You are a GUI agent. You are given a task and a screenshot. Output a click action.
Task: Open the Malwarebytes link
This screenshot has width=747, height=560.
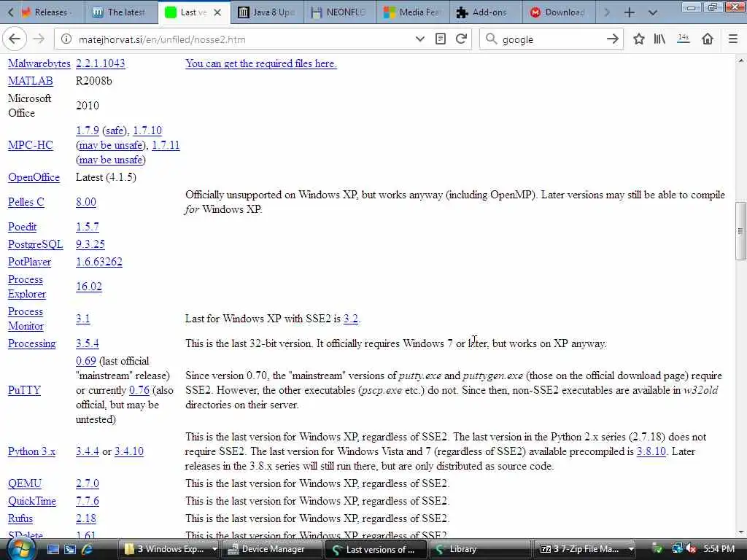pos(39,63)
